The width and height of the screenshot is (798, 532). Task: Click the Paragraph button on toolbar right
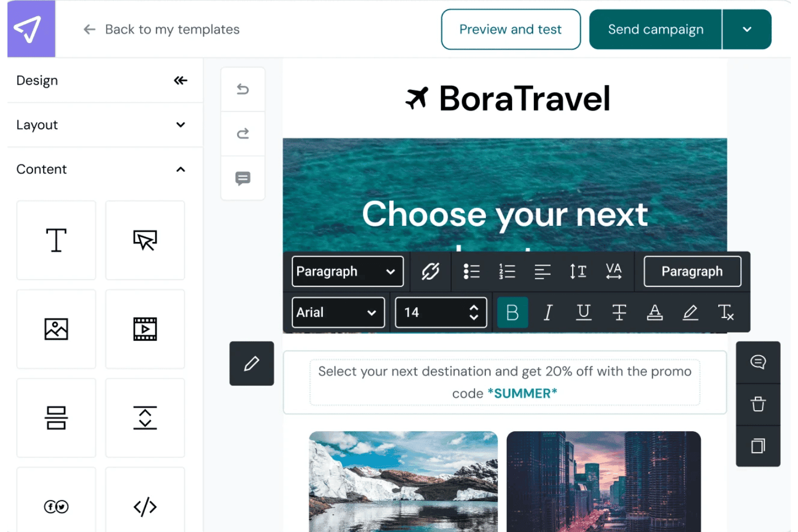[692, 272]
